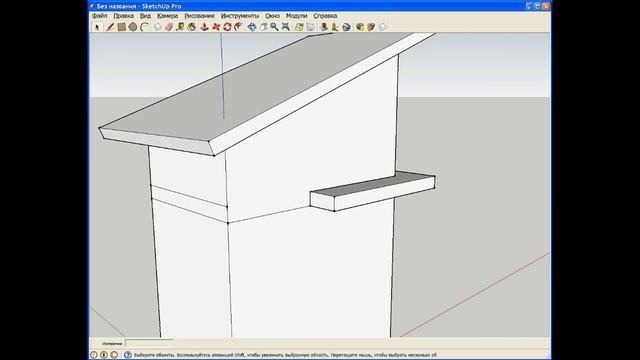
Task: Choose the Push/Pull tool
Action: coord(204,27)
